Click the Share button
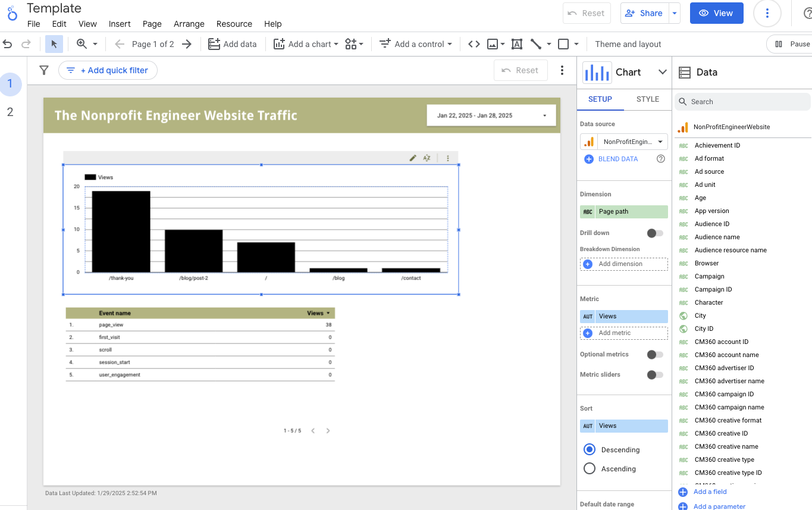The width and height of the screenshot is (812, 510). pyautogui.click(x=645, y=13)
